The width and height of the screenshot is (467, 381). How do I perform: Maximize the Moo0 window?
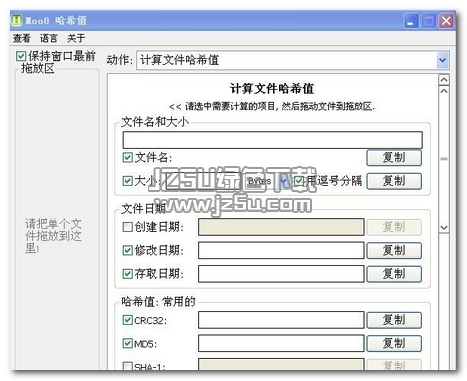pos(429,21)
